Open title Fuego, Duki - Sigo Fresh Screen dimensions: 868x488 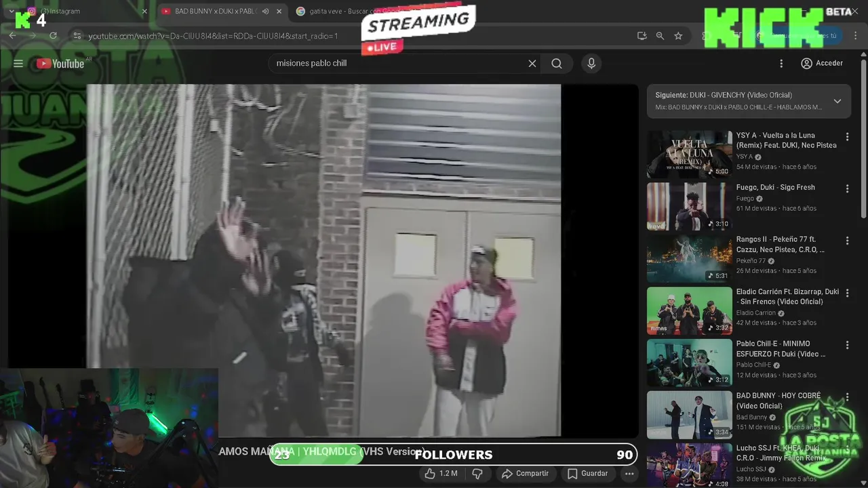point(776,188)
